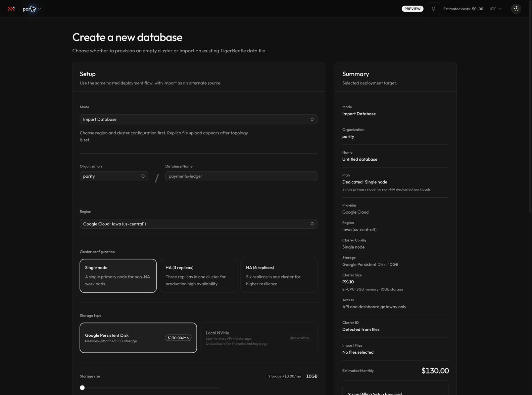Image resolution: width=532 pixels, height=395 pixels.
Task: Click the red striped app logo
Action: [x=11, y=9]
